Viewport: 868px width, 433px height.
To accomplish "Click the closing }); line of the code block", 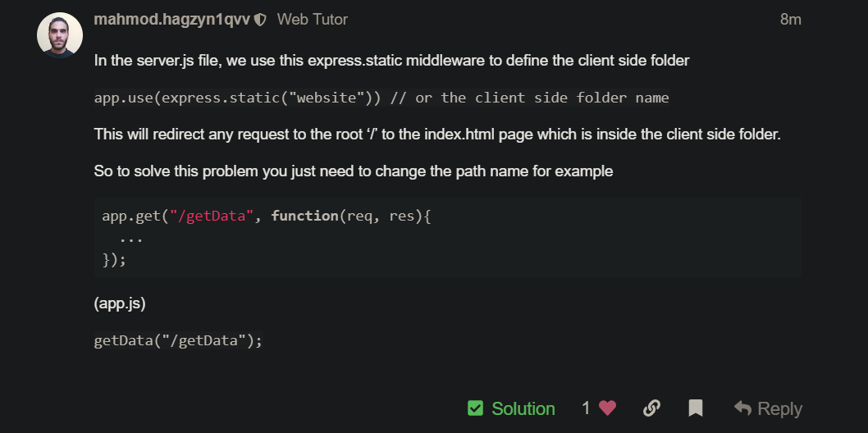I will (114, 259).
